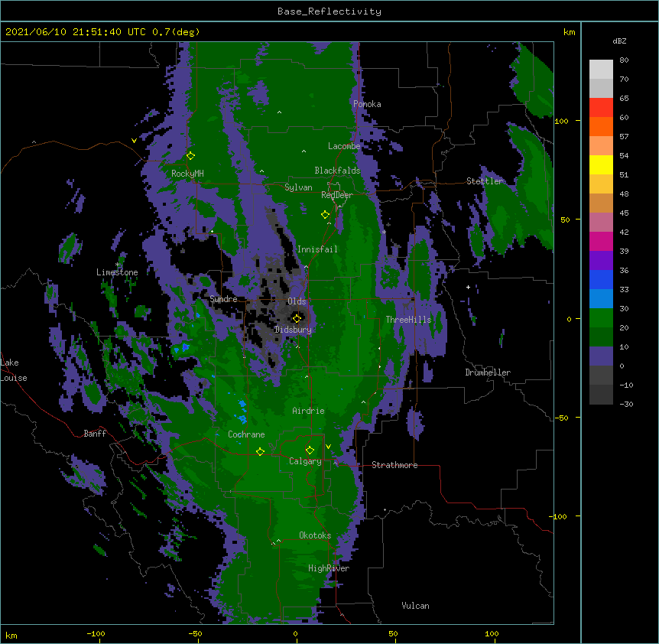The image size is (659, 644).
Task: Select the Drumheller label
Action: coord(488,372)
